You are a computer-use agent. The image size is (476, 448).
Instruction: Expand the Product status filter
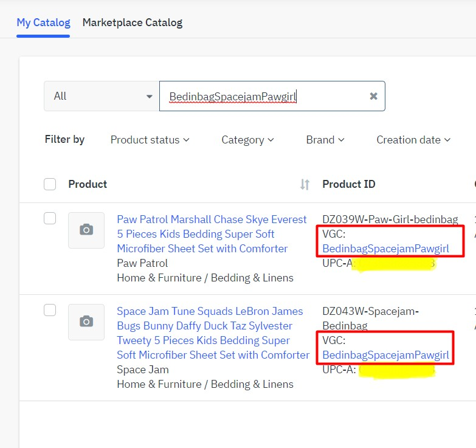[x=150, y=140]
